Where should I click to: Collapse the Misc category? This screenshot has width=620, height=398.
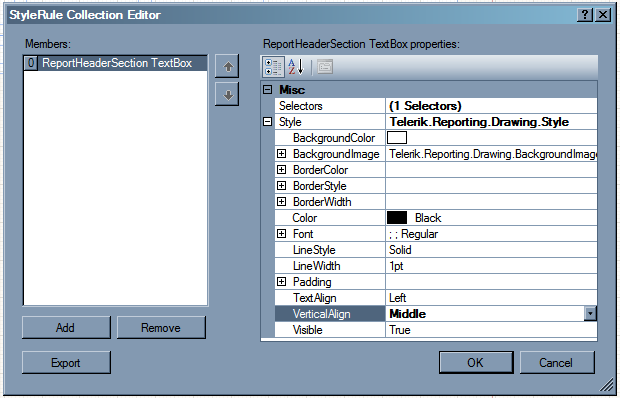pos(268,90)
